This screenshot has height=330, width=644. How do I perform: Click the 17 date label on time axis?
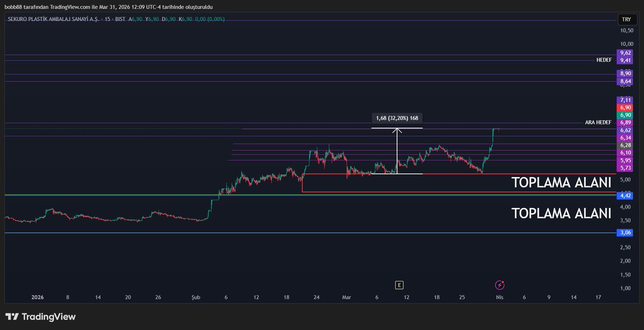click(x=598, y=297)
